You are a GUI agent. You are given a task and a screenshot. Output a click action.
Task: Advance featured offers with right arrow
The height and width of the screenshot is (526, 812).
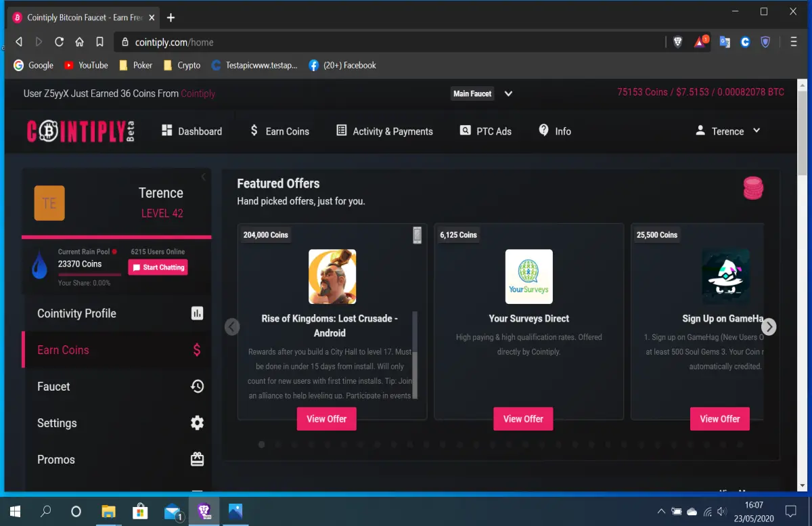tap(769, 327)
